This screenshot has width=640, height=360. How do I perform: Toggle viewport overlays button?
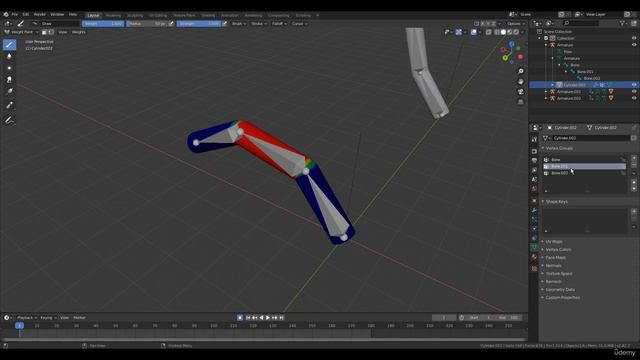coord(474,32)
